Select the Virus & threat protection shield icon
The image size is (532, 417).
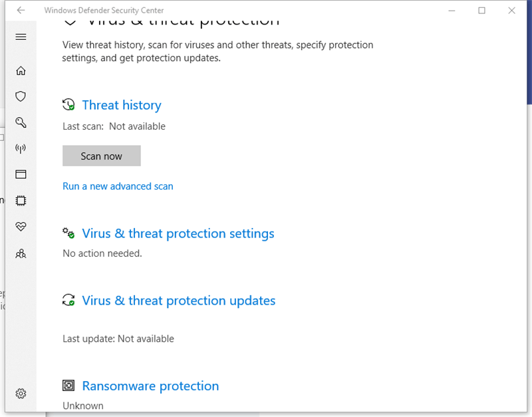(21, 96)
